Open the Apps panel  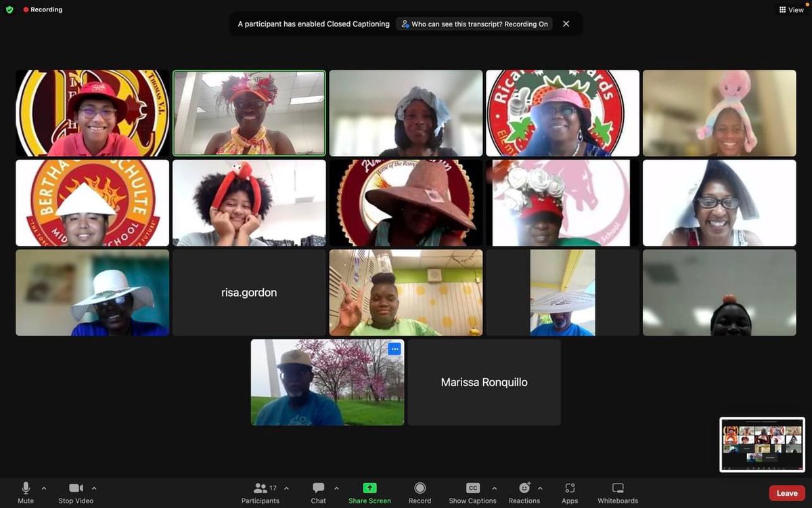(570, 492)
